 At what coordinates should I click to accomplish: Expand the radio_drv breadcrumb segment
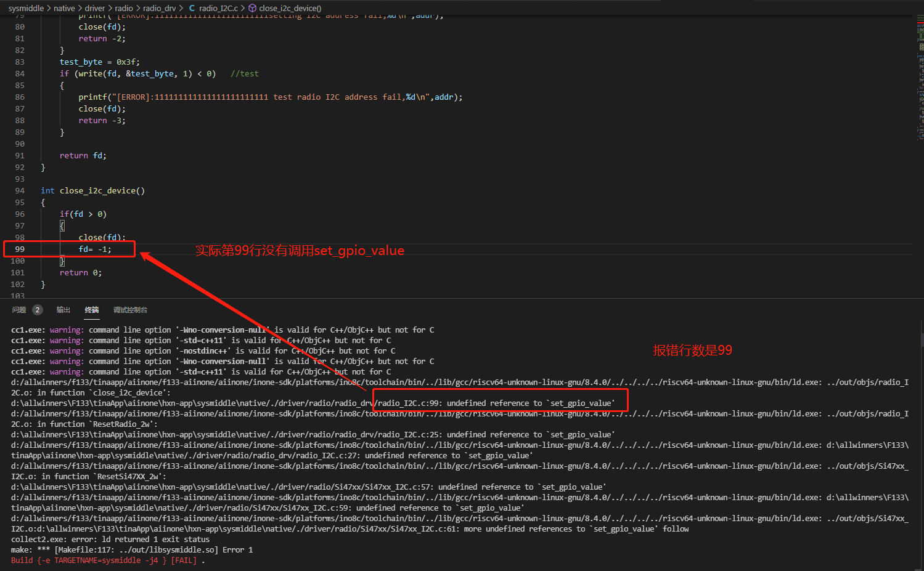[159, 8]
